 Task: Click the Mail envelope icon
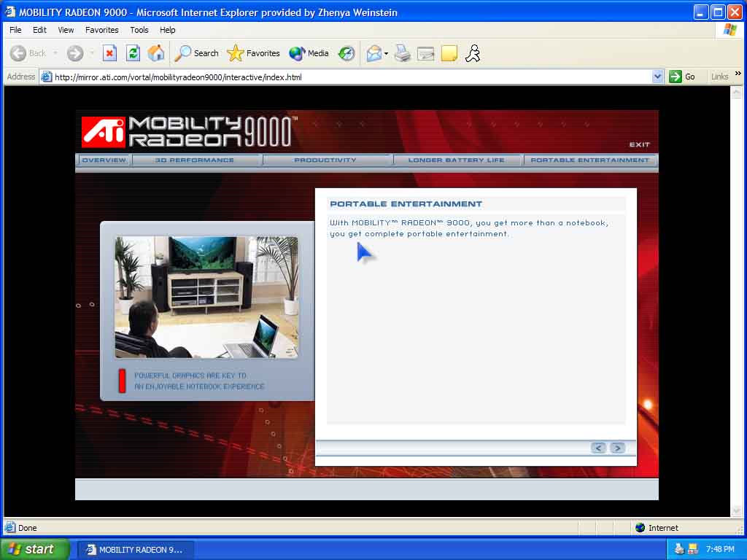374,53
